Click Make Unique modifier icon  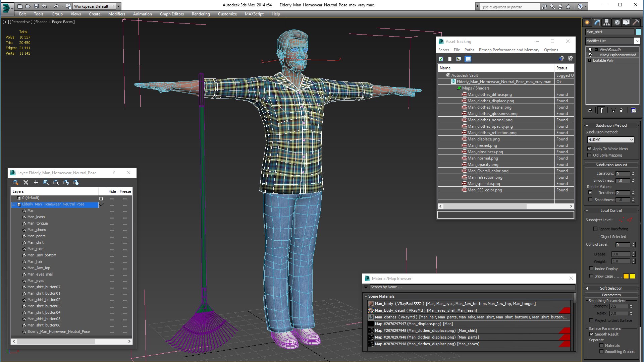[x=613, y=110]
